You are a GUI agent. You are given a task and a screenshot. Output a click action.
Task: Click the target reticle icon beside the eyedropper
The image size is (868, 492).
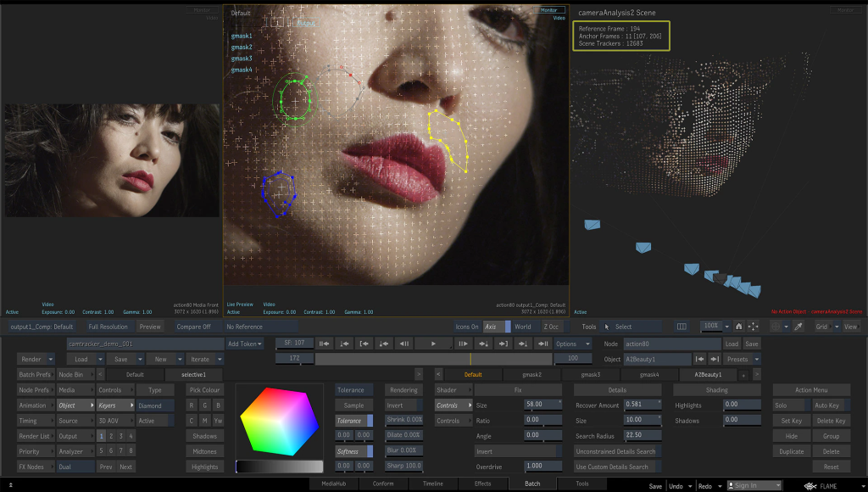[776, 327]
